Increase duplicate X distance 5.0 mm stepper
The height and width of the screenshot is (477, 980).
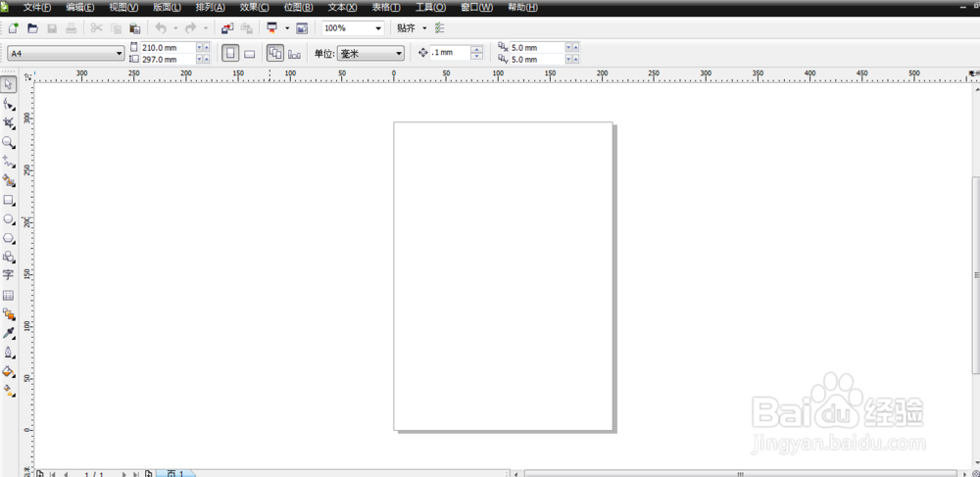(x=575, y=47)
